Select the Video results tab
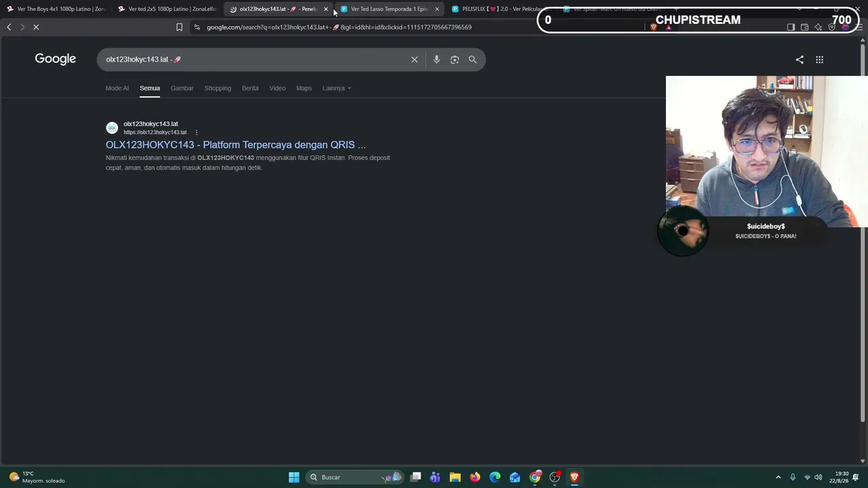868x488 pixels. click(x=277, y=88)
